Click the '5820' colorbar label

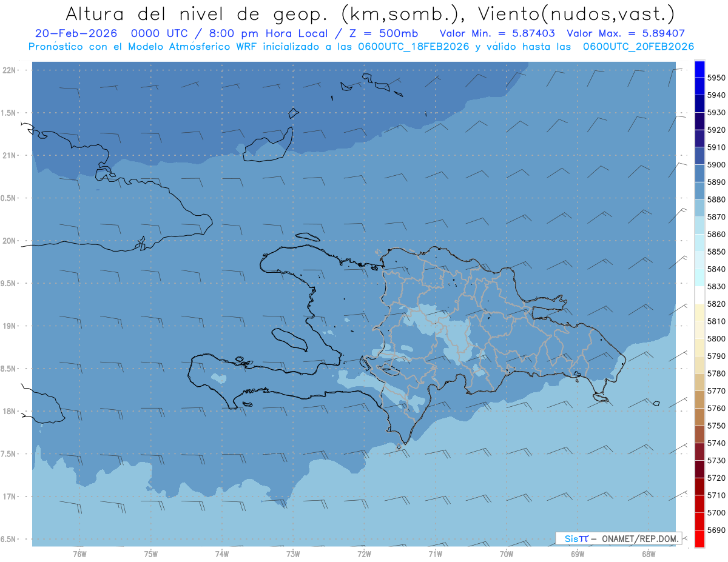(716, 304)
